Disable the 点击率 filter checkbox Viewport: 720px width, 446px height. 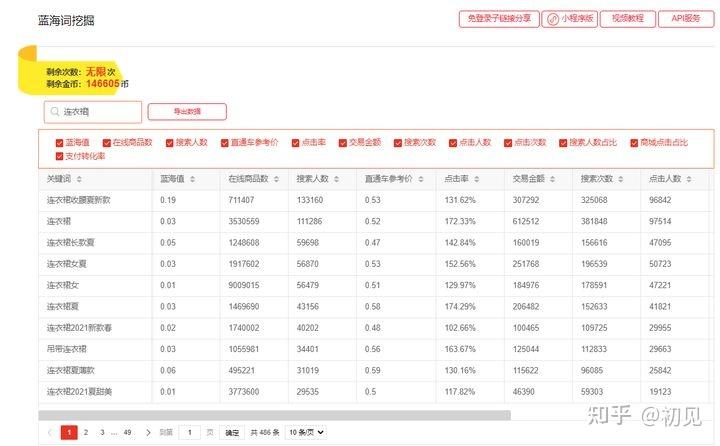tap(295, 143)
